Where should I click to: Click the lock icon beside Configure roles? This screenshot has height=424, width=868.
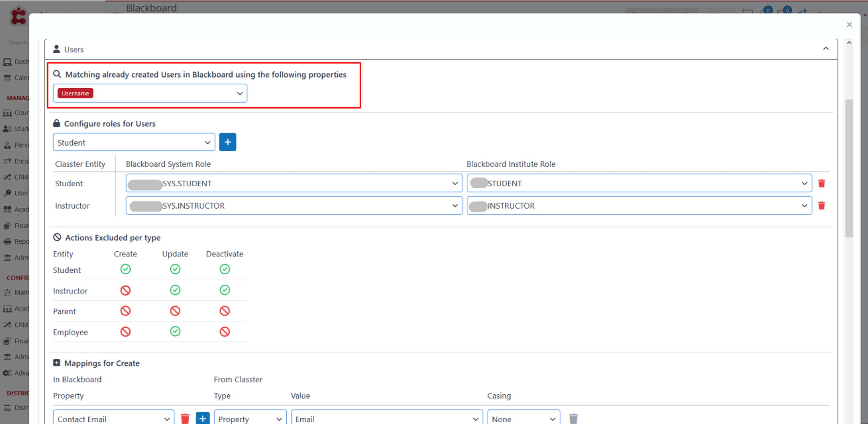click(57, 123)
